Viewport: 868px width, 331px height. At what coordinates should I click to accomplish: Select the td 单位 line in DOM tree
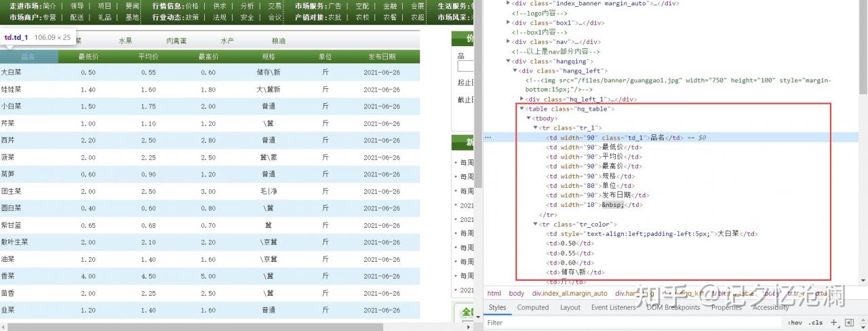(590, 185)
